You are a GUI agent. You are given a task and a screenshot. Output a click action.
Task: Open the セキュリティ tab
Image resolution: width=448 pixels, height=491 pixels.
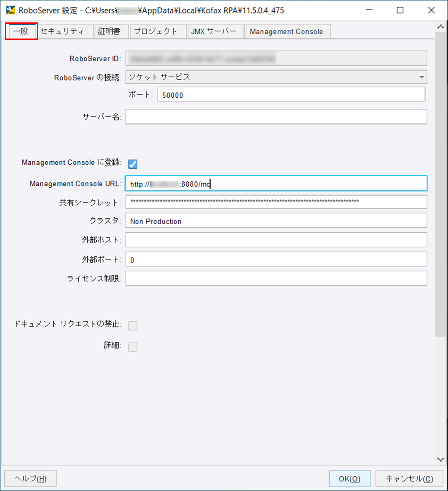tap(65, 31)
